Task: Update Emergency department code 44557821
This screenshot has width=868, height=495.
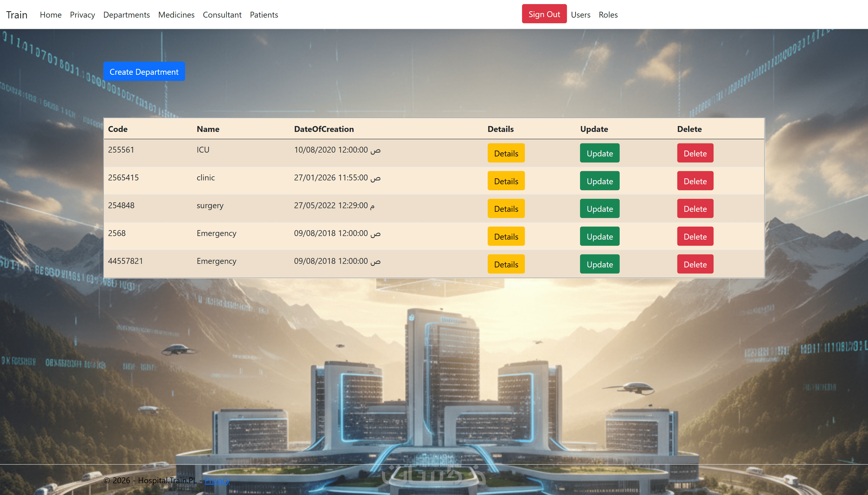Action: click(x=600, y=265)
